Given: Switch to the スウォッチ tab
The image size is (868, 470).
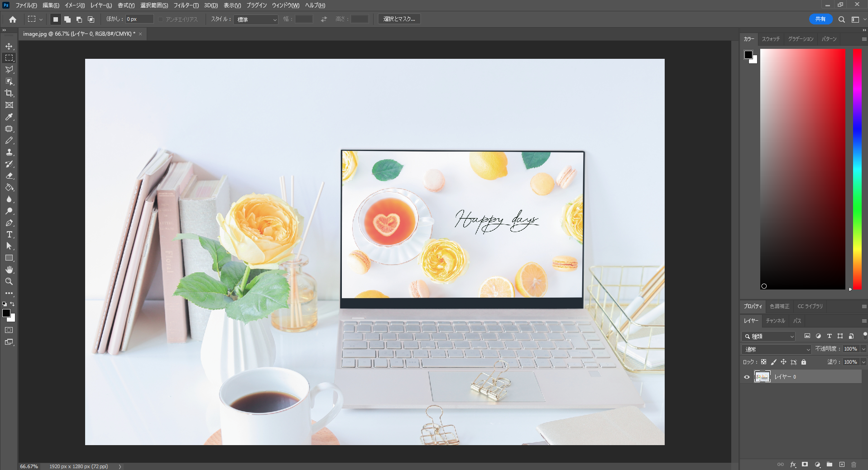Looking at the screenshot, I should 771,39.
